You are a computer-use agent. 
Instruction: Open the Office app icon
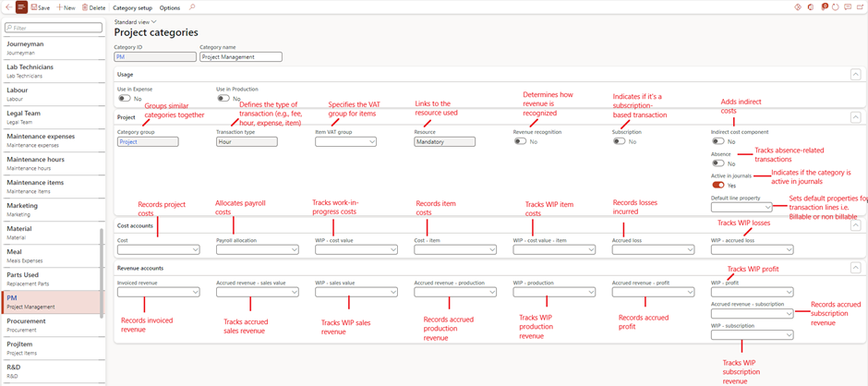(x=811, y=7)
